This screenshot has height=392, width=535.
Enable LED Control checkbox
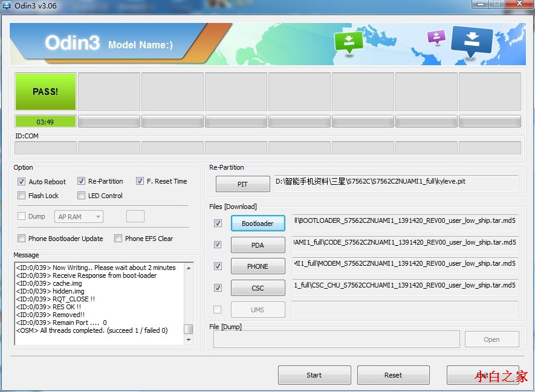coord(81,195)
